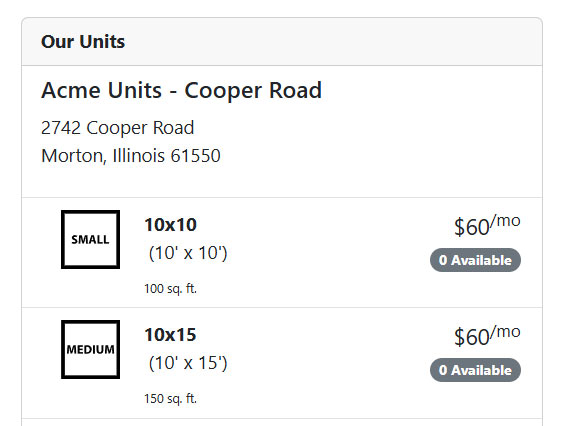Click the (10' x 10') dimensions text
The height and width of the screenshot is (426, 567).
pyautogui.click(x=188, y=253)
